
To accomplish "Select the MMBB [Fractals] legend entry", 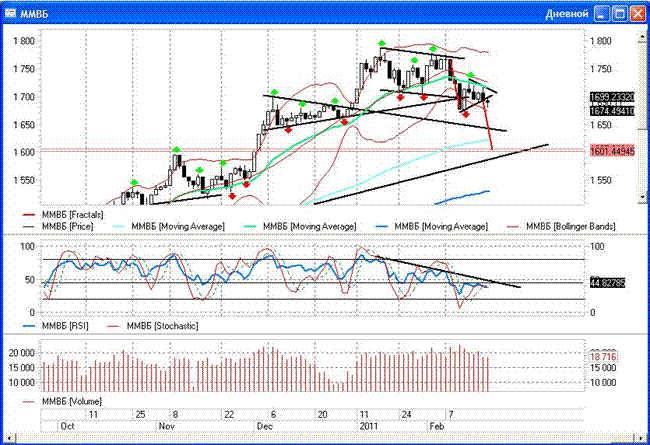I will click(x=62, y=215).
